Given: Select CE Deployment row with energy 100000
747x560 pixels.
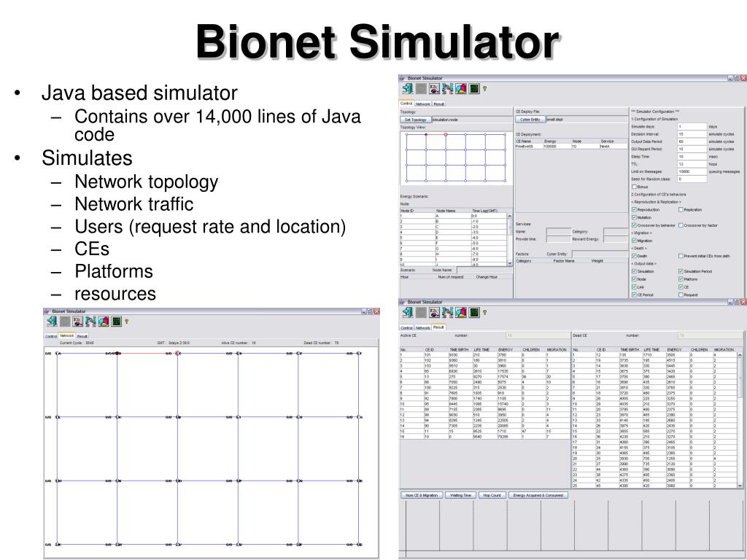Looking at the screenshot, I should (572, 147).
